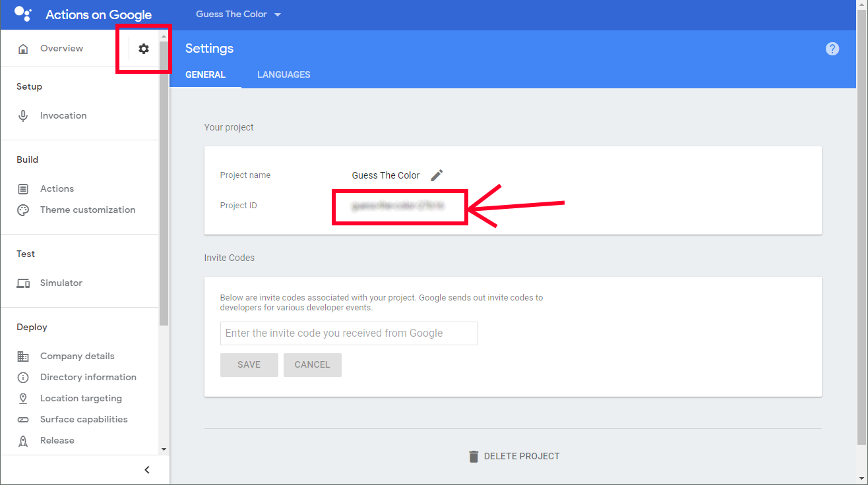This screenshot has width=868, height=485.
Task: Click the Setup section heading
Action: pyautogui.click(x=29, y=86)
